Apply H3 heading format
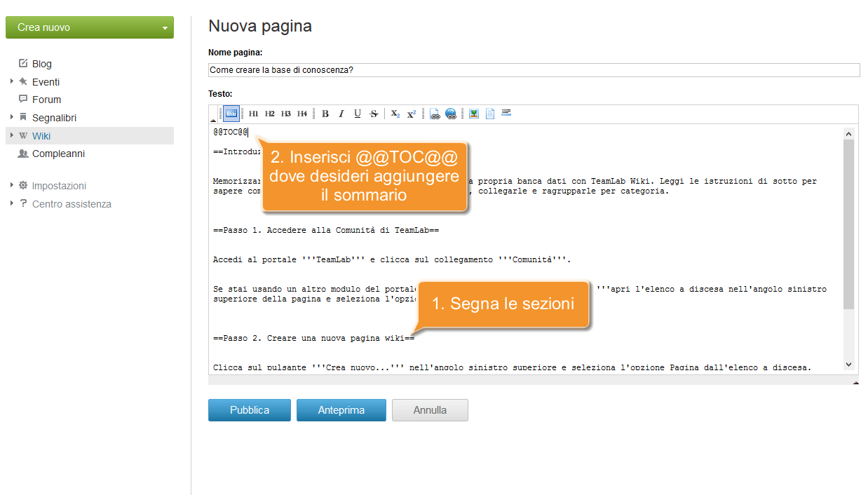This screenshot has height=495, width=868. click(286, 114)
